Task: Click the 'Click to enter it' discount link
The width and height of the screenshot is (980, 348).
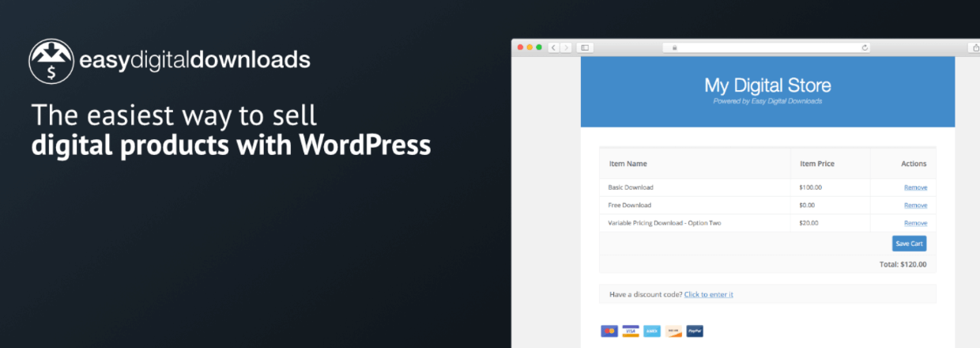Action: 709,294
